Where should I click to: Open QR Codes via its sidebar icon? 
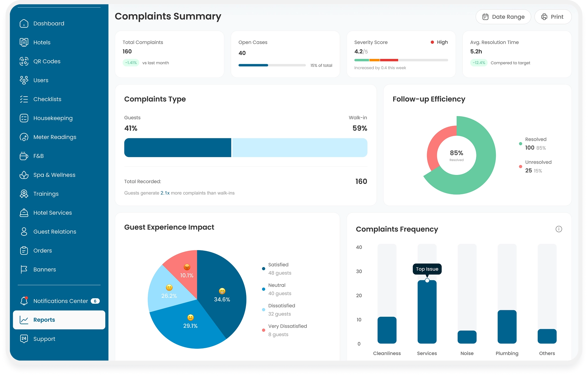[x=24, y=61]
